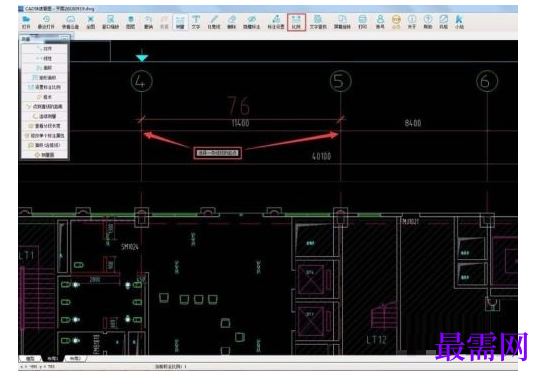Click the 撤销 undo icon
This screenshot has height=378, width=547.
tap(149, 22)
